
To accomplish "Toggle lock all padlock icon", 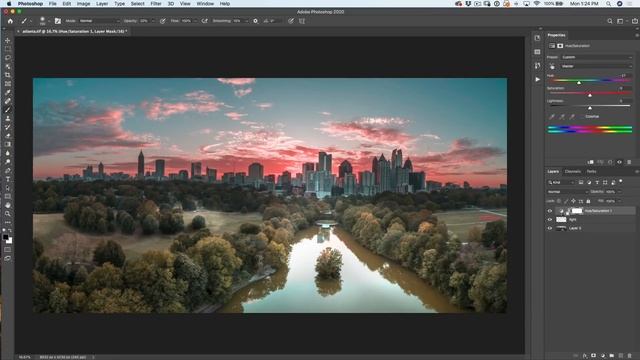I will coord(588,201).
